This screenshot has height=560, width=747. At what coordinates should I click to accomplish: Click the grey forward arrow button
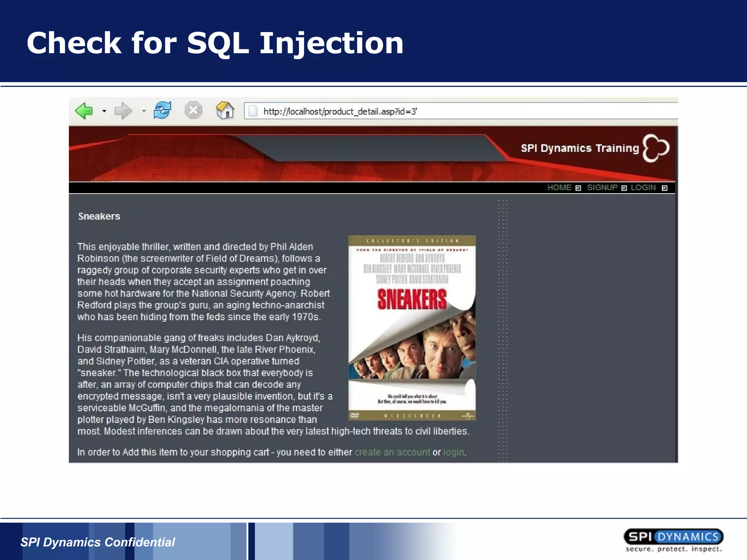[x=123, y=111]
